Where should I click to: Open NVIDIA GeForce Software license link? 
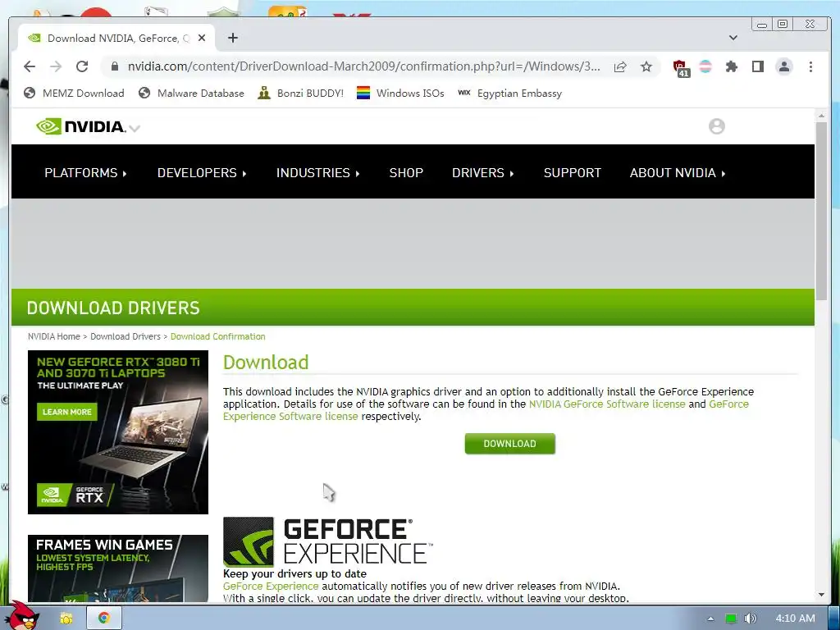click(607, 404)
